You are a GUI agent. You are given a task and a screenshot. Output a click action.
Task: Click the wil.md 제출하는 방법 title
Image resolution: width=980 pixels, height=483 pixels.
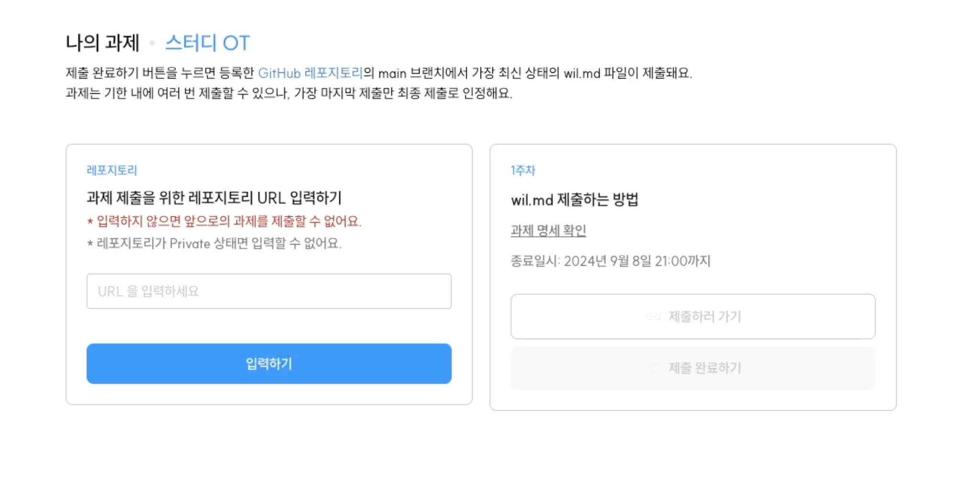[x=574, y=199]
